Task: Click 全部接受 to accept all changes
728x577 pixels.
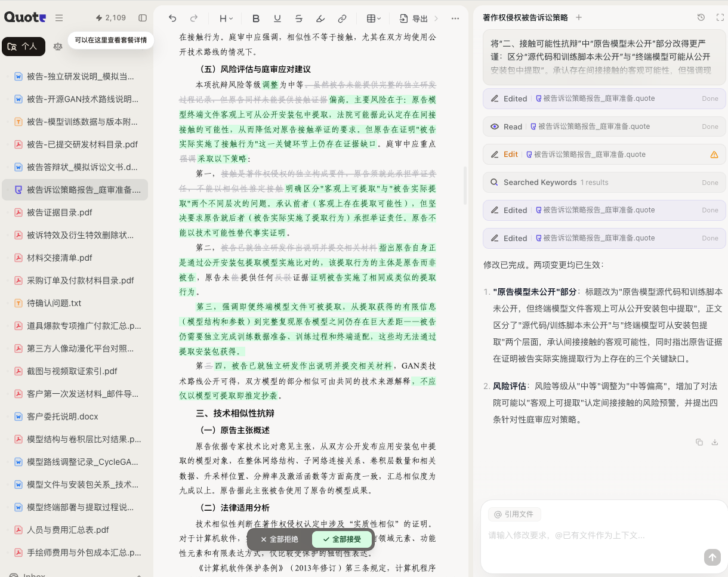Action: coord(342,539)
